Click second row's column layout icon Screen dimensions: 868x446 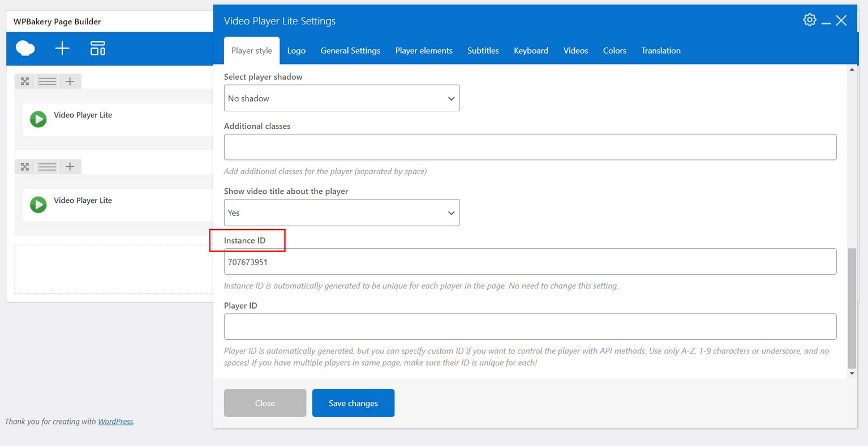[47, 167]
